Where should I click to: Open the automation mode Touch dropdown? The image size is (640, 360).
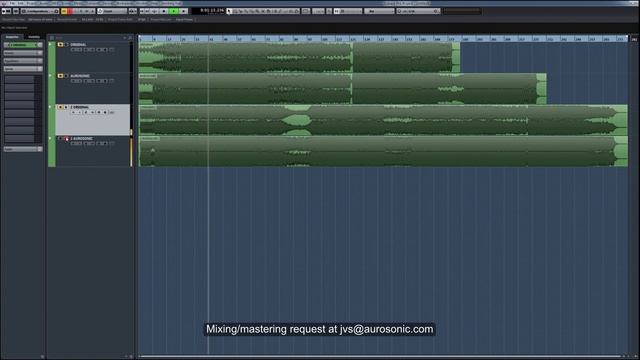click(x=112, y=11)
